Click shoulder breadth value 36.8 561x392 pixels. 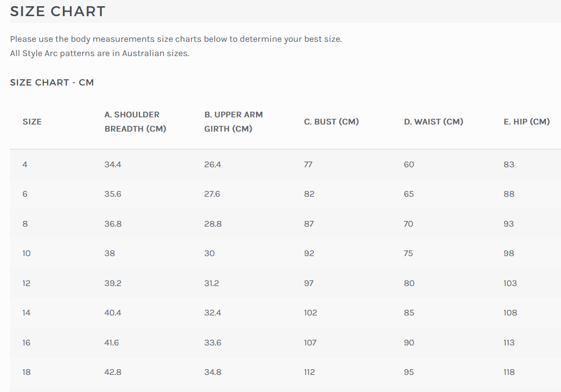point(113,224)
